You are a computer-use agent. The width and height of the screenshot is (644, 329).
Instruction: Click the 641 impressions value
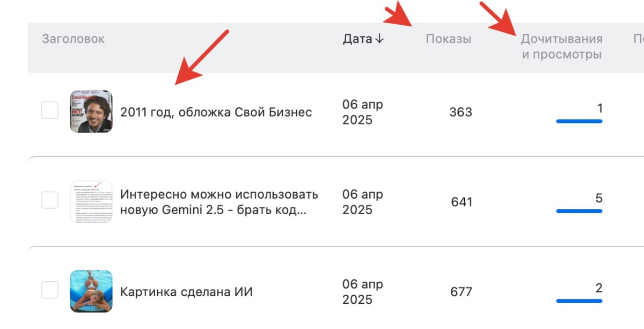pyautogui.click(x=462, y=202)
